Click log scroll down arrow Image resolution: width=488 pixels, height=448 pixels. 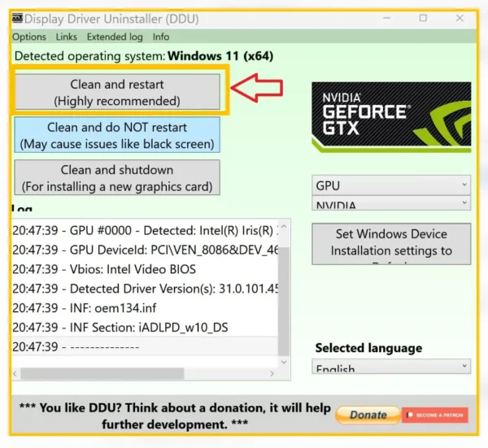[x=284, y=362]
